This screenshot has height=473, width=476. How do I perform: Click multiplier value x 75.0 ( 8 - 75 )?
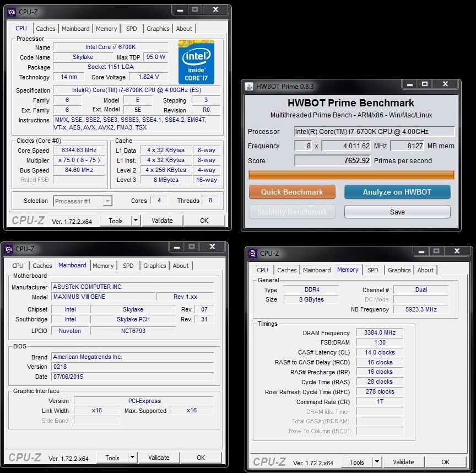79,160
